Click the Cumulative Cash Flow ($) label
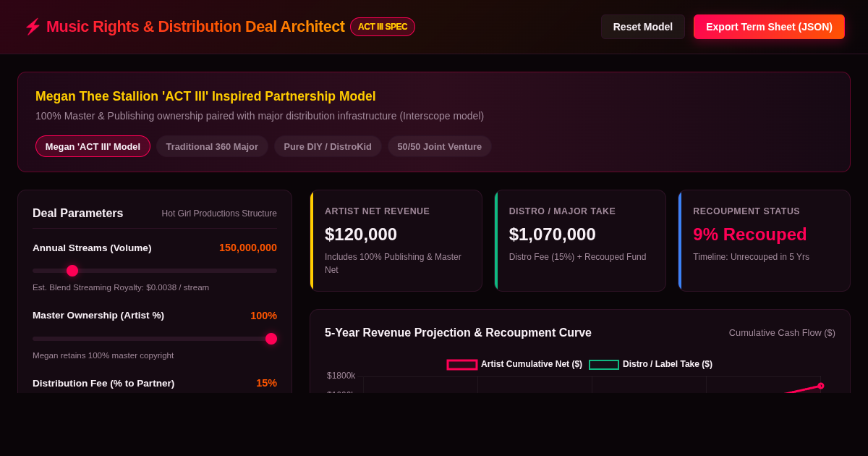The width and height of the screenshot is (868, 456). point(782,333)
